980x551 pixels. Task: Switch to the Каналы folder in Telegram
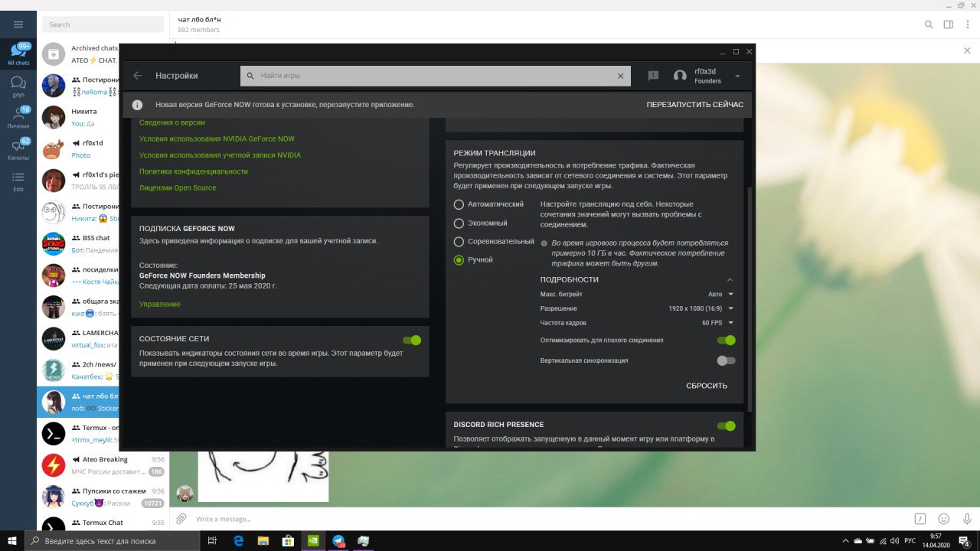point(18,148)
